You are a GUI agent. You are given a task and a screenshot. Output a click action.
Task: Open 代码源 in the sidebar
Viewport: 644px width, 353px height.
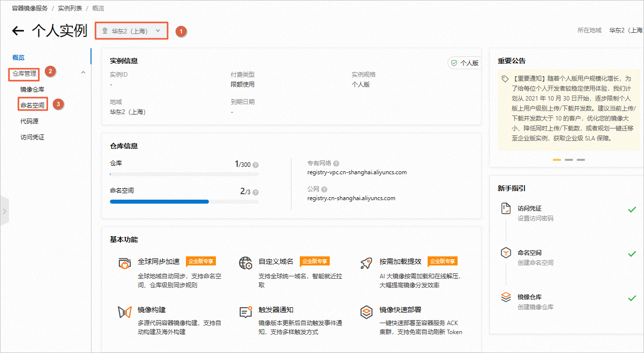(29, 121)
